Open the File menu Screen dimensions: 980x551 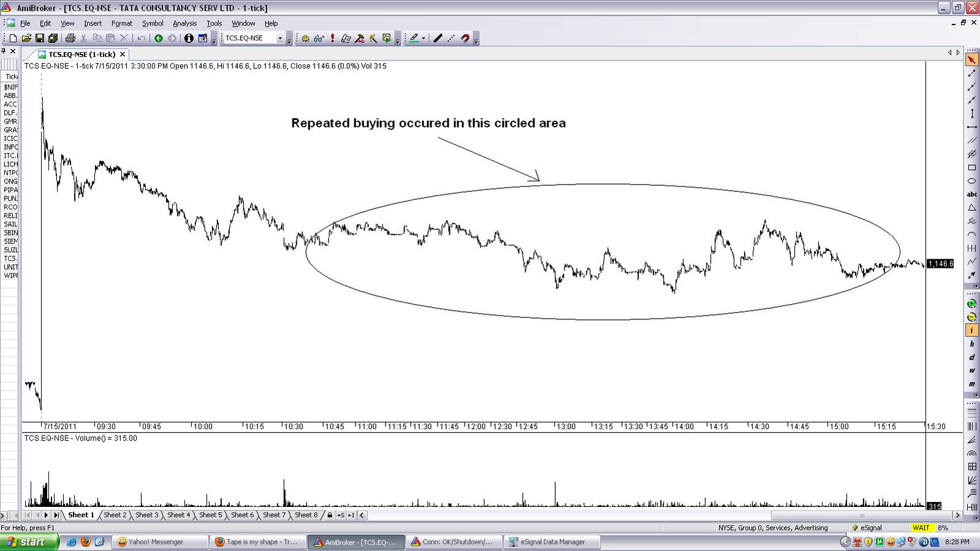(25, 23)
